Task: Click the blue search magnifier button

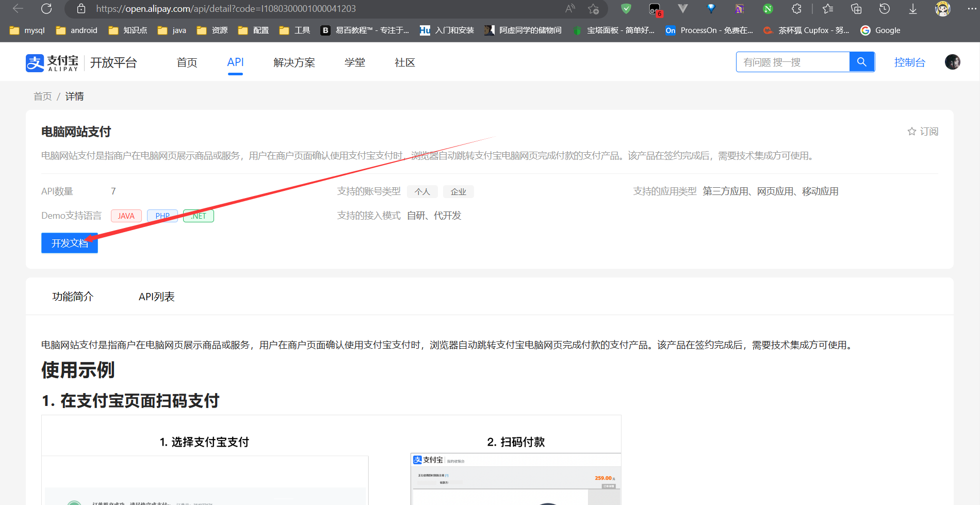Action: [862, 62]
